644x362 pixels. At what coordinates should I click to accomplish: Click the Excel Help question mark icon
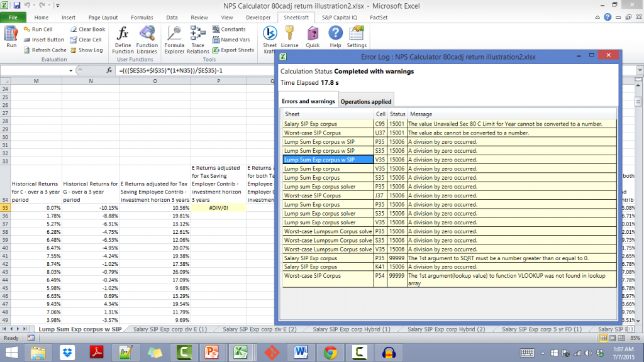[x=608, y=17]
